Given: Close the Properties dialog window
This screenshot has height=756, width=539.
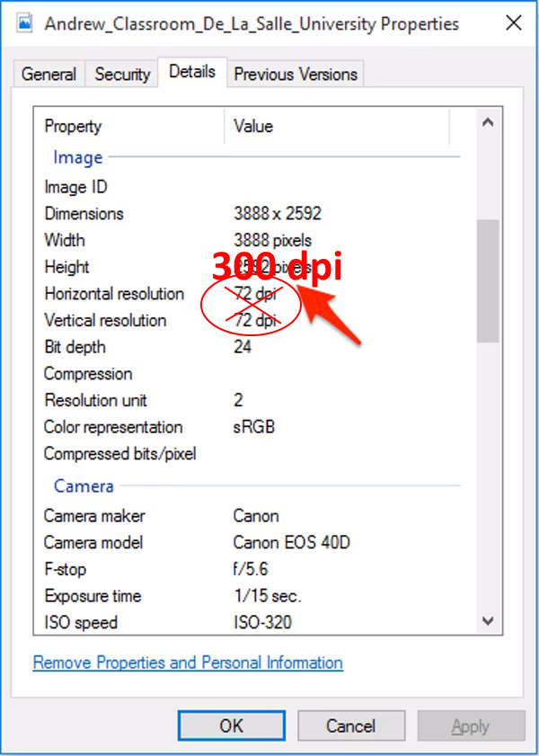Looking at the screenshot, I should coord(513,23).
